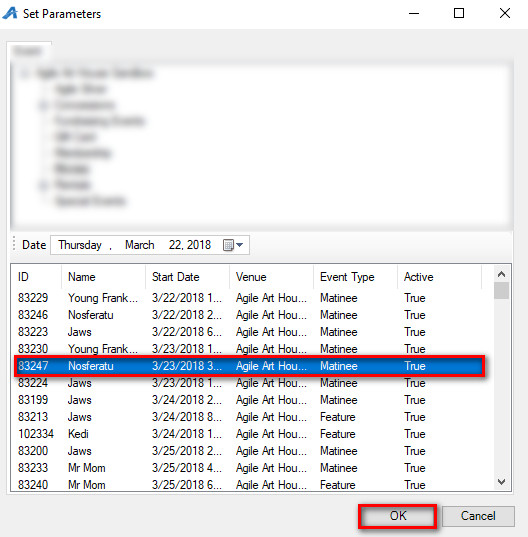
Task: Select the month March in date field
Action: [139, 245]
